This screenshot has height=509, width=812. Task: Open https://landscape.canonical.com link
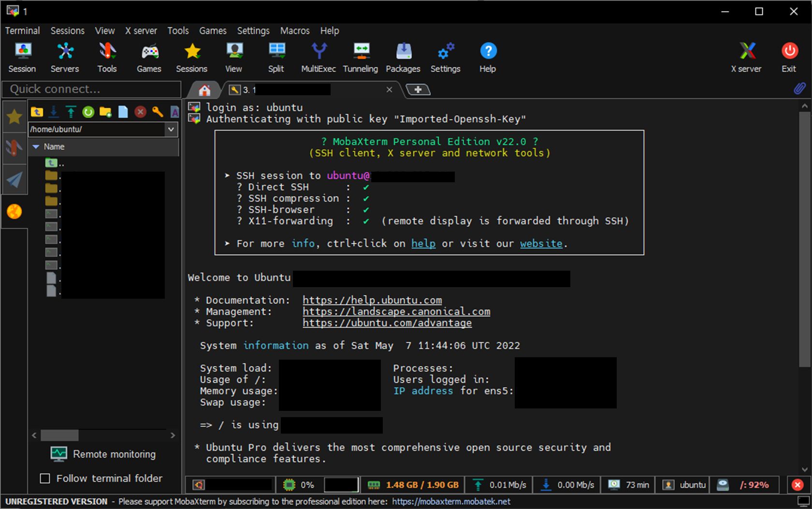(x=396, y=312)
